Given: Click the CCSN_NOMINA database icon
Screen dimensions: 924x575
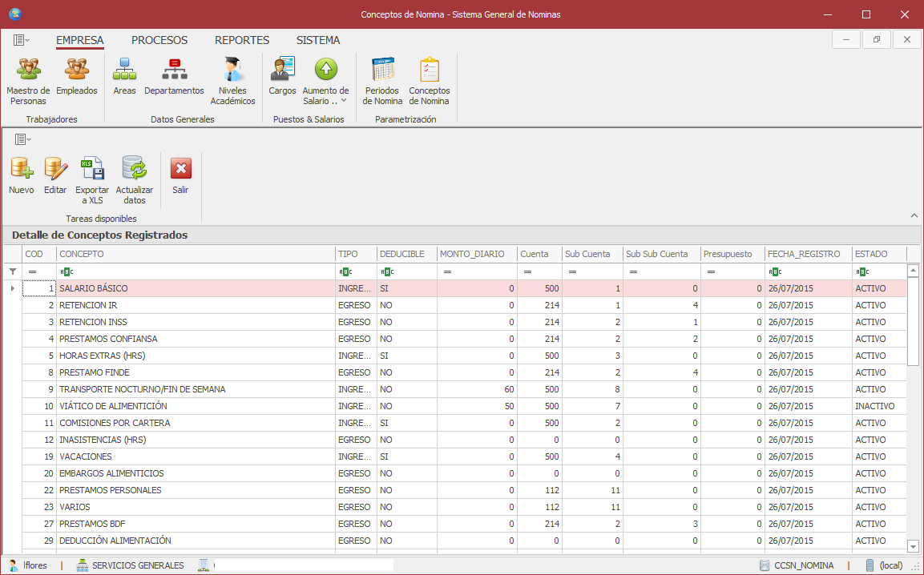Looking at the screenshot, I should [765, 565].
